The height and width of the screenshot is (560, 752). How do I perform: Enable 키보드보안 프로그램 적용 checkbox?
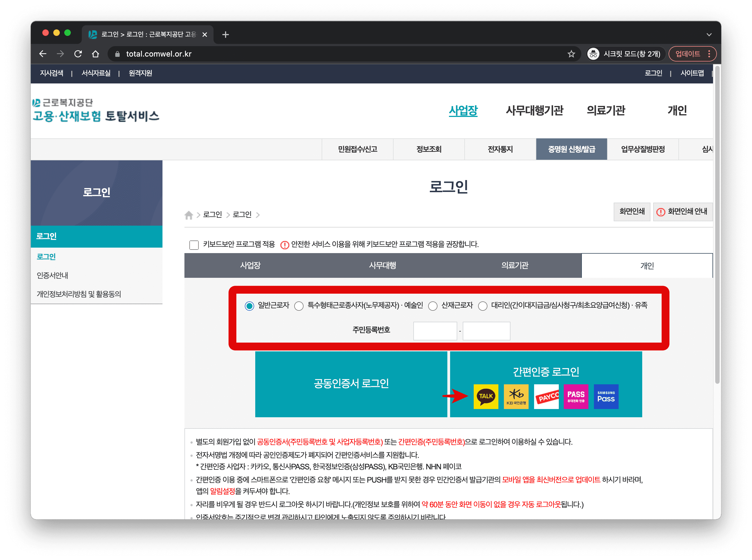pos(194,245)
